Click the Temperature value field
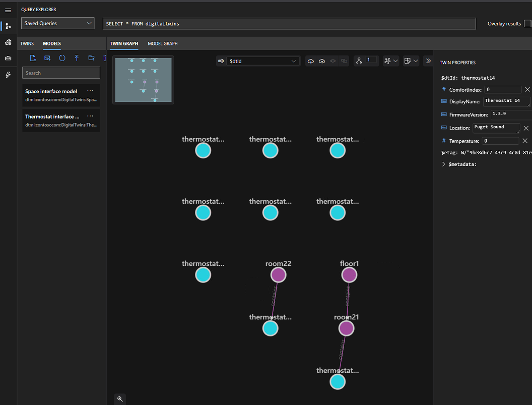 (x=500, y=141)
